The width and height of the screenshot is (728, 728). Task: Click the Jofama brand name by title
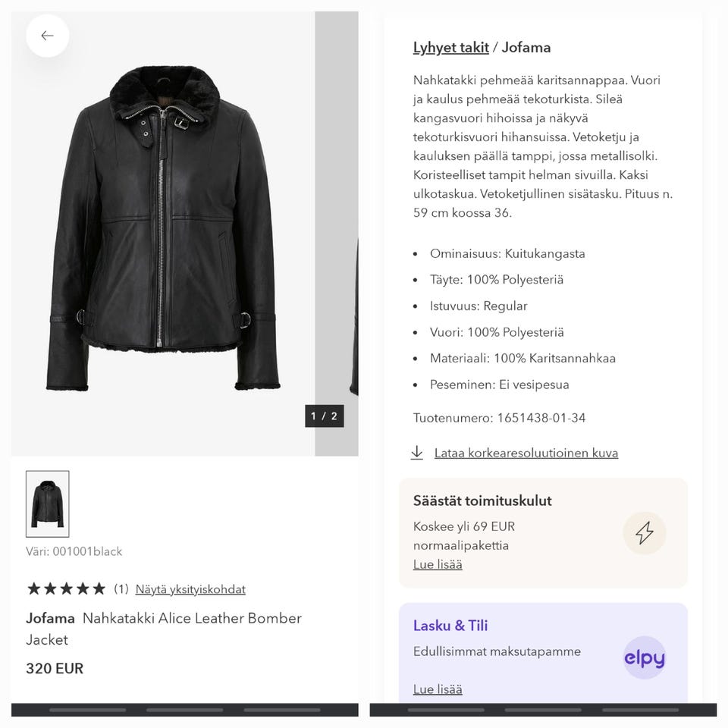point(50,618)
